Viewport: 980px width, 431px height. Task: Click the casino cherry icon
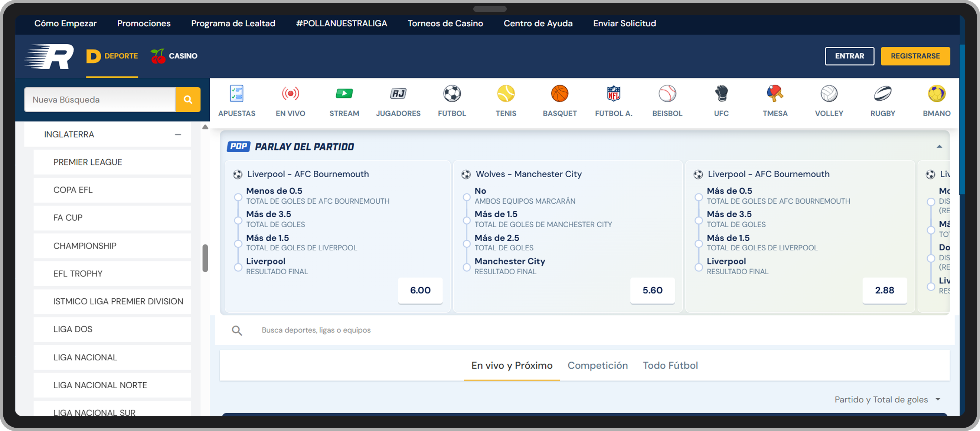pos(158,56)
